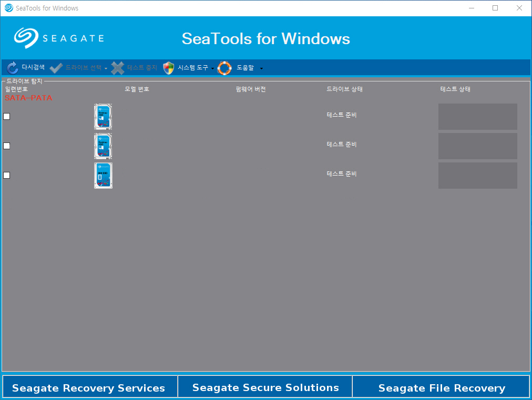This screenshot has width=532, height=400.
Task: Select the first hard drive thumbnail image
Action: (103, 116)
